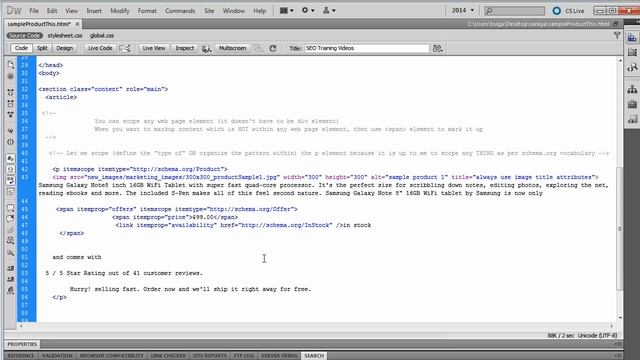Screen dimensions: 640x360
Task: Expand all collapsed code sections
Action: (x=11, y=115)
